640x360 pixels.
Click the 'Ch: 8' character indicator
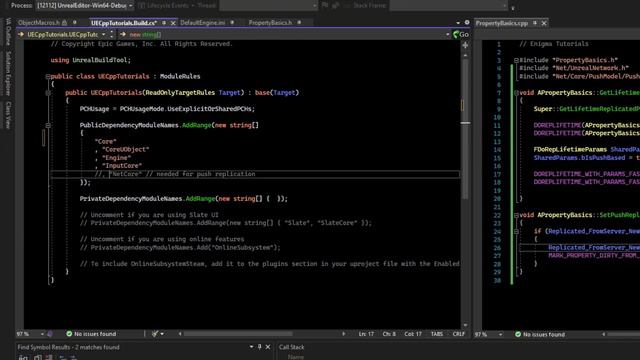click(x=389, y=334)
